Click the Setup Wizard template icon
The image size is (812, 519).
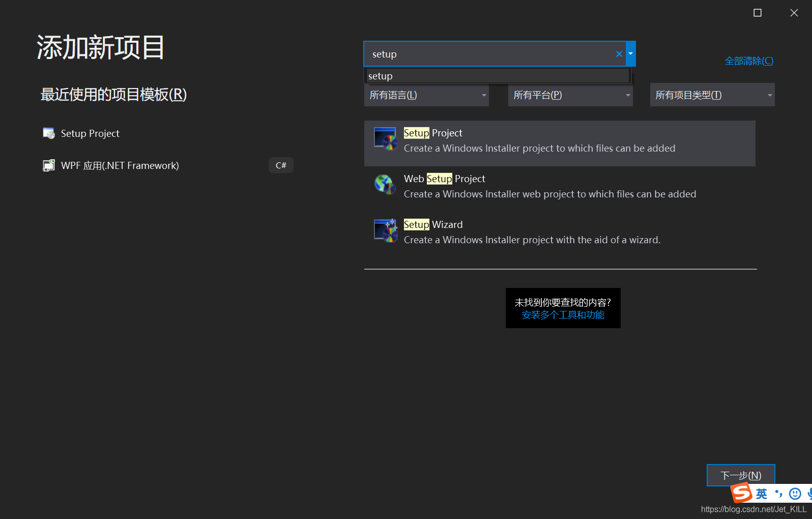pyautogui.click(x=386, y=230)
